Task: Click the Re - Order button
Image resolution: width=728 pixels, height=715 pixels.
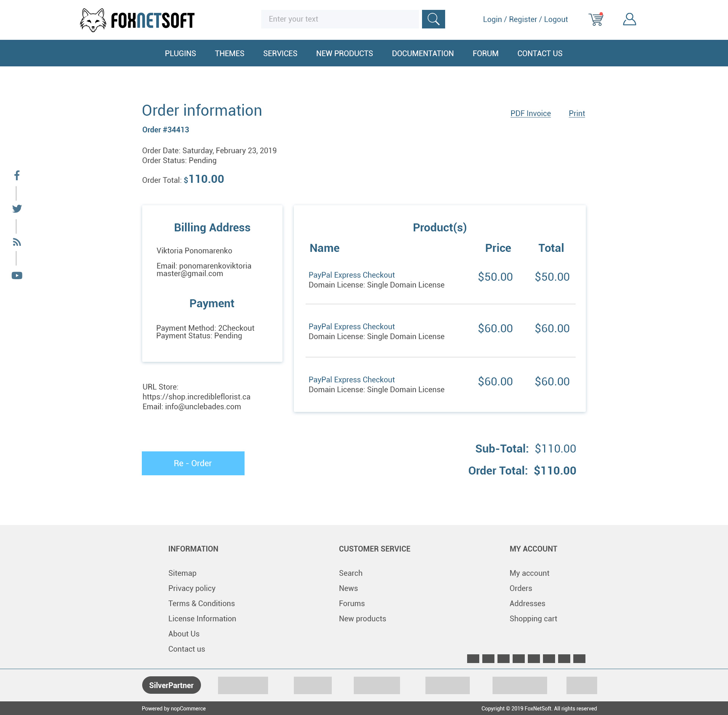Action: [x=193, y=463]
